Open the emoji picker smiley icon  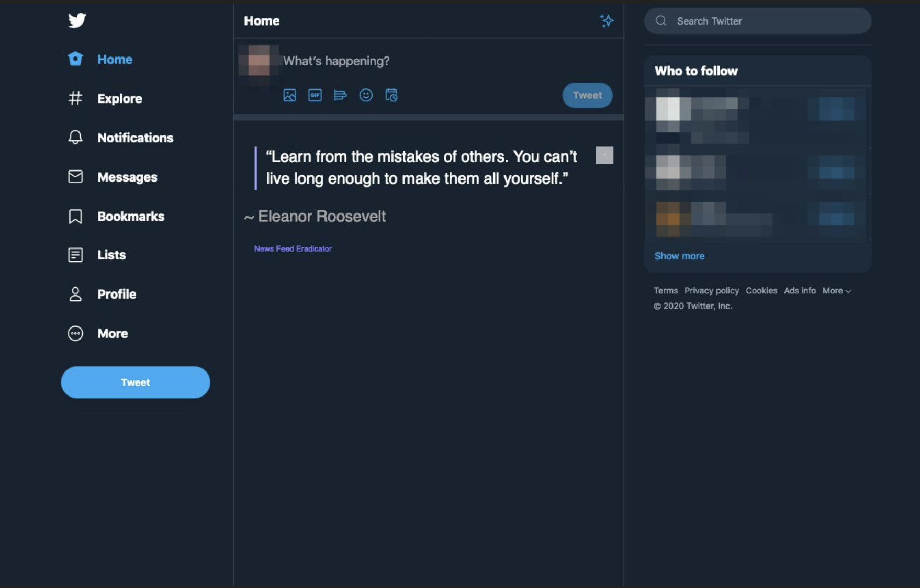tap(366, 95)
